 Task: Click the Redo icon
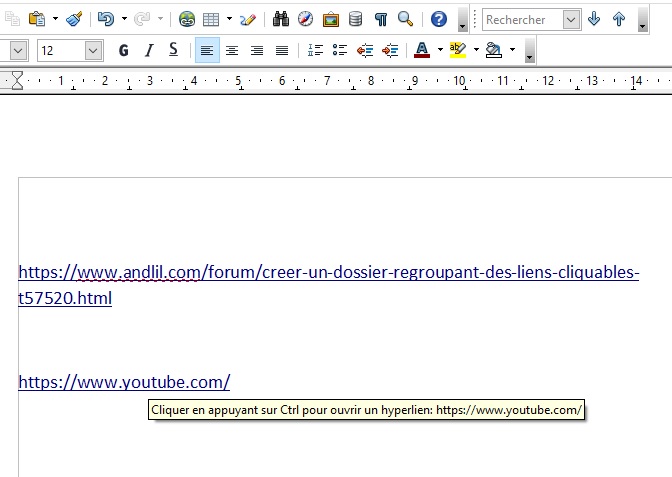click(x=142, y=19)
